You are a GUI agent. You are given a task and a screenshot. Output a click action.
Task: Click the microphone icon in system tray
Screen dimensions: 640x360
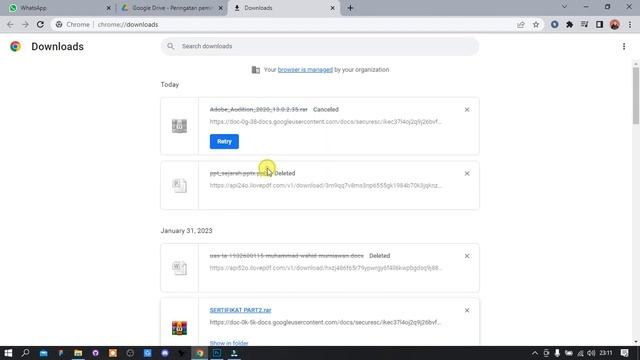pyautogui.click(x=557, y=353)
